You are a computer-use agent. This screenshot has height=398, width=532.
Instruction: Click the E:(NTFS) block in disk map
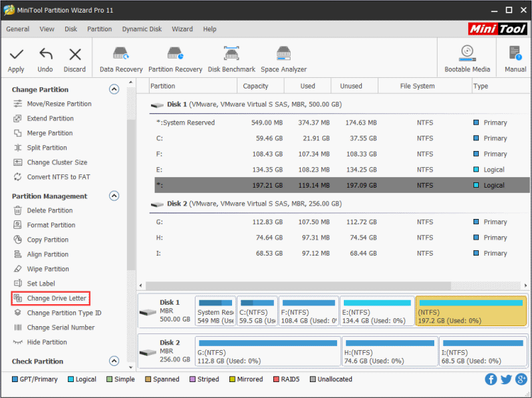pos(377,311)
